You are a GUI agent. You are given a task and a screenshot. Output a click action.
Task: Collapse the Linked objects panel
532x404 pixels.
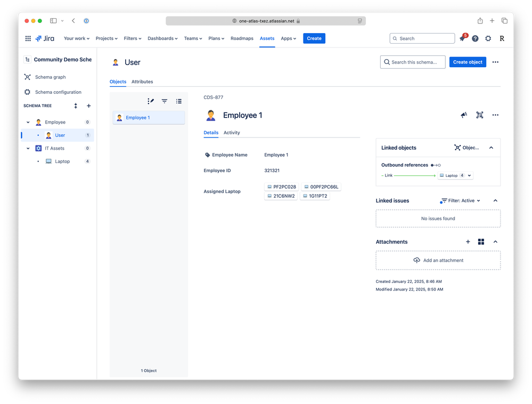point(492,148)
